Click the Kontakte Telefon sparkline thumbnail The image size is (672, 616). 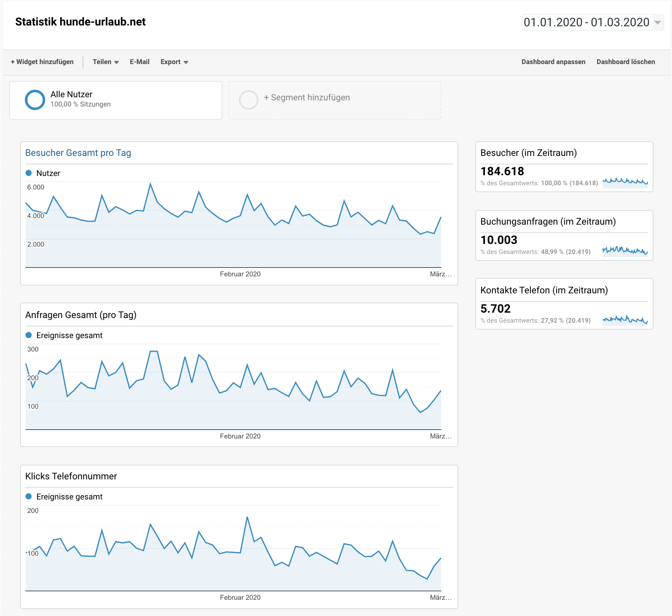pyautogui.click(x=625, y=320)
